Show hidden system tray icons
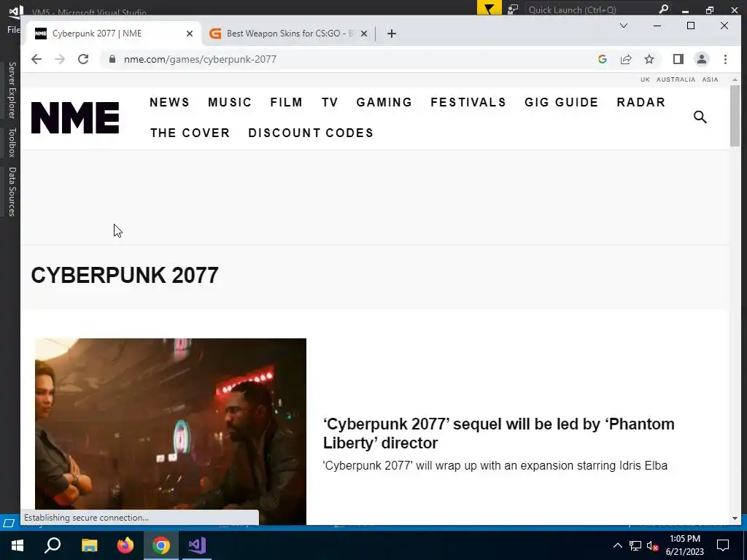The height and width of the screenshot is (560, 747). (617, 545)
